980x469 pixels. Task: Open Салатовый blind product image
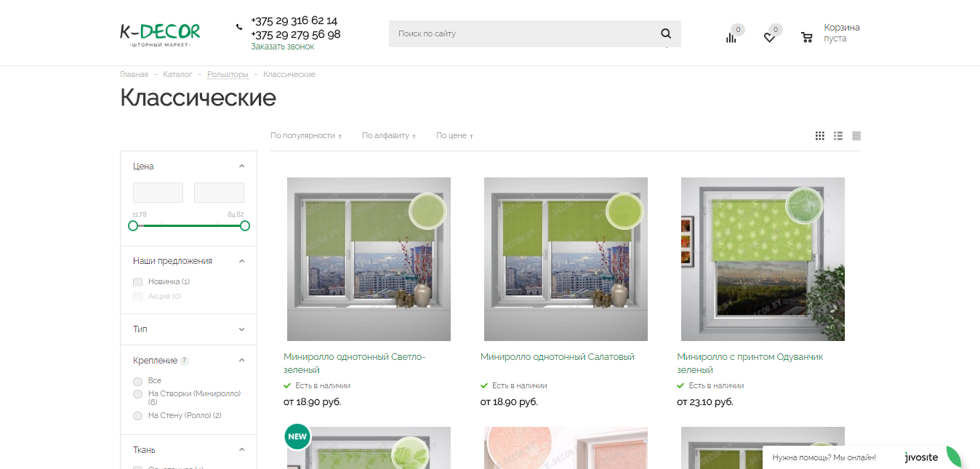566,259
